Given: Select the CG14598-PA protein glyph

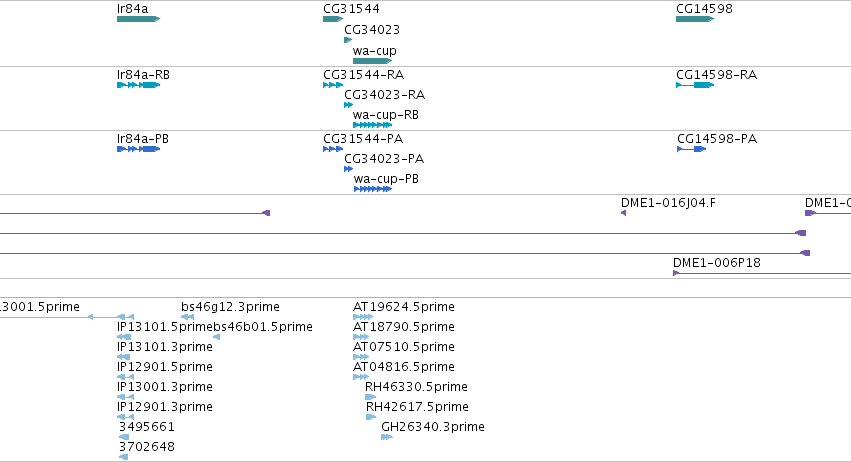Looking at the screenshot, I should [691, 149].
